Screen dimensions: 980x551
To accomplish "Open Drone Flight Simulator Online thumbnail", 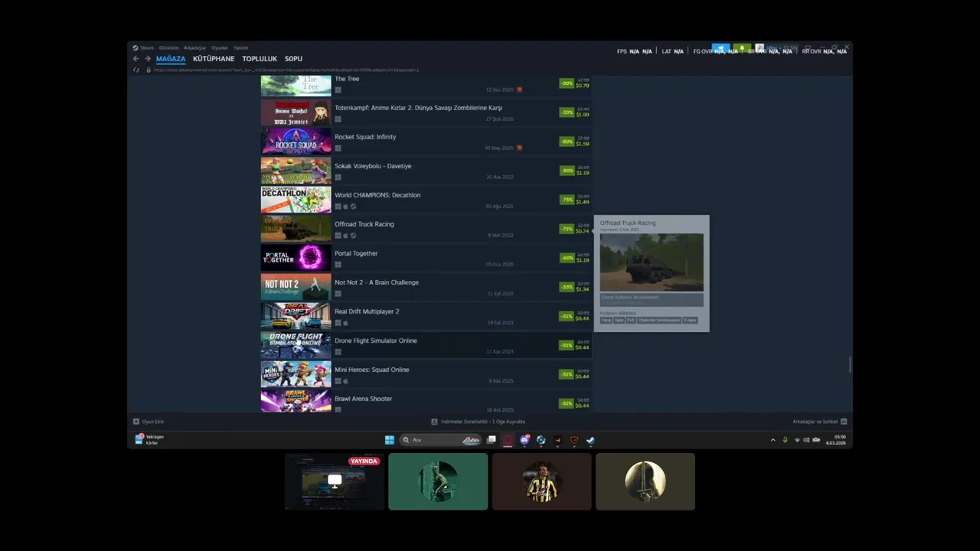I will [296, 345].
